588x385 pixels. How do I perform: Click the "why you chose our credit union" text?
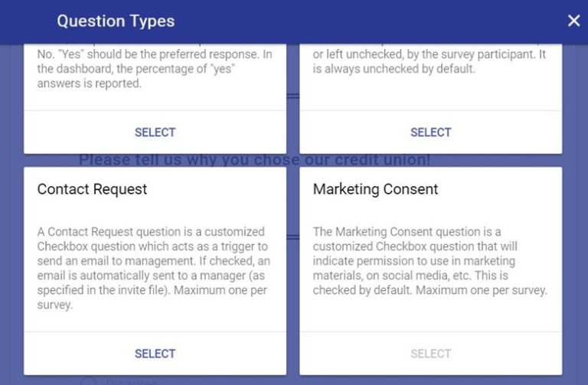pos(254,160)
